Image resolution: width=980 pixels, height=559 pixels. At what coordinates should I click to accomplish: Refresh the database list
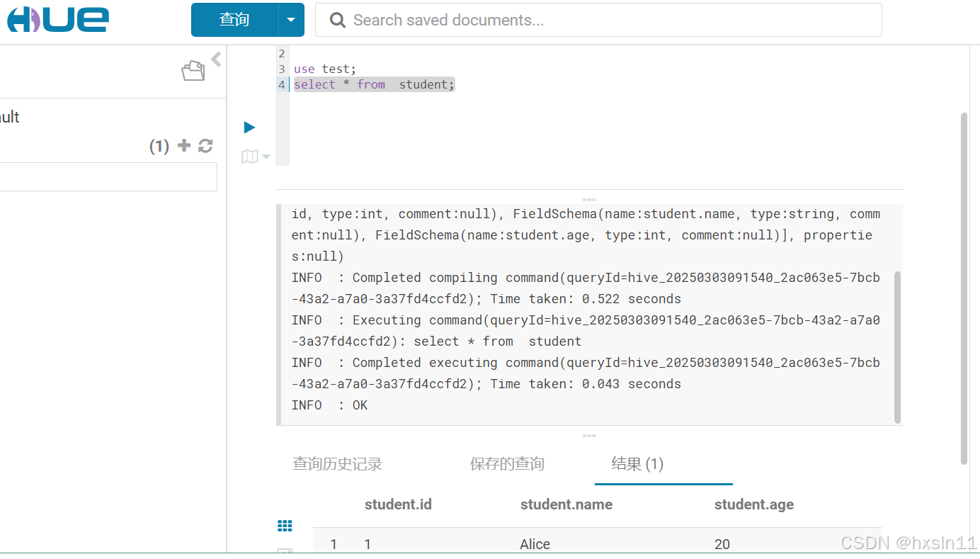(205, 146)
